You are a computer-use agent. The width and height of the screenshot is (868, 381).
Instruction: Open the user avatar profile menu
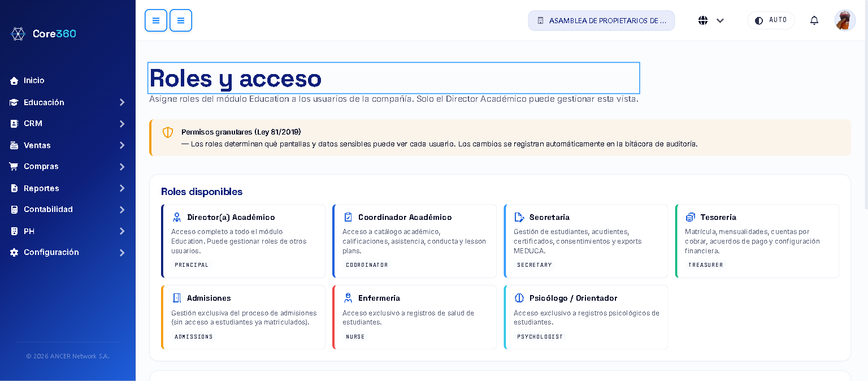coord(845,20)
